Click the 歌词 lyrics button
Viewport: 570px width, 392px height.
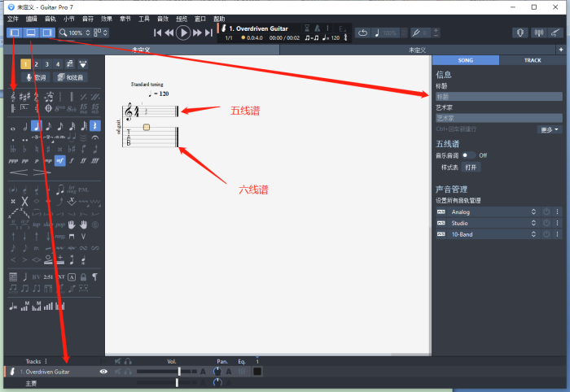[x=36, y=77]
